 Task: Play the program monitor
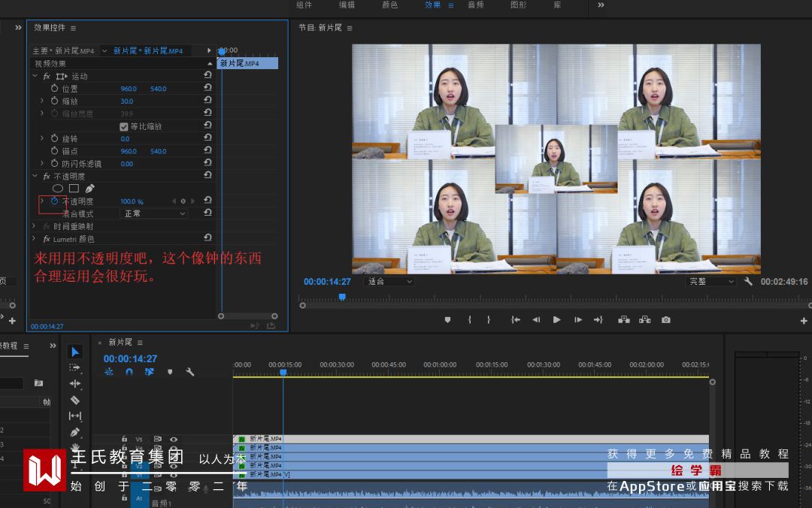[x=556, y=320]
